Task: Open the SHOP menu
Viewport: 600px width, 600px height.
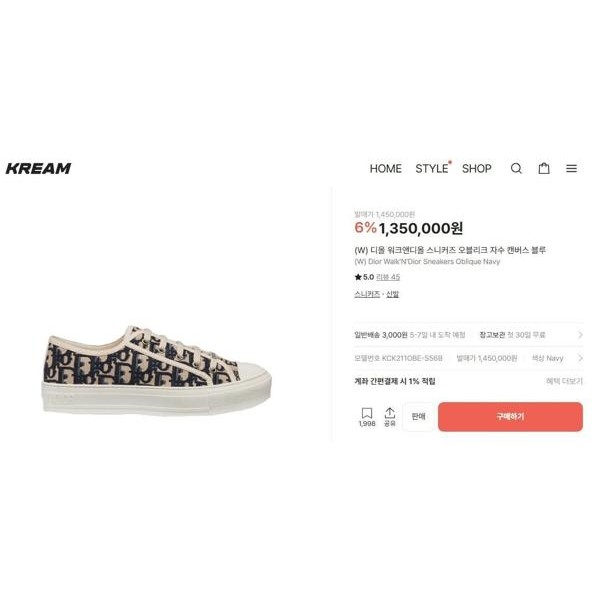Action: [476, 168]
